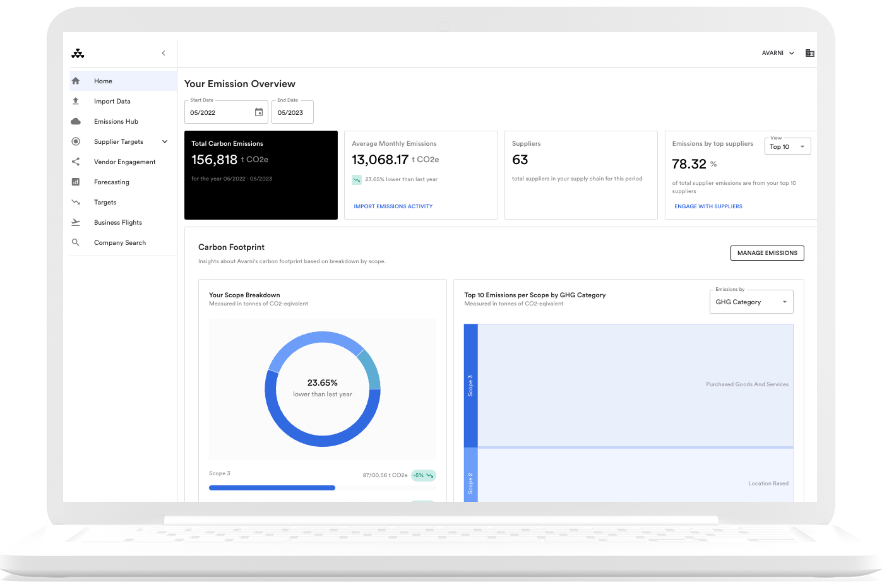
Task: Click IMPORT EMISSIONS ACTIVITY link
Action: pos(393,207)
